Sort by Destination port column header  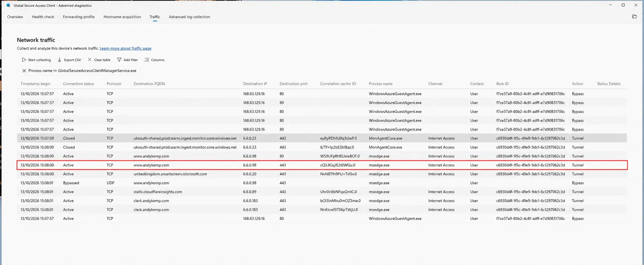[x=293, y=84]
